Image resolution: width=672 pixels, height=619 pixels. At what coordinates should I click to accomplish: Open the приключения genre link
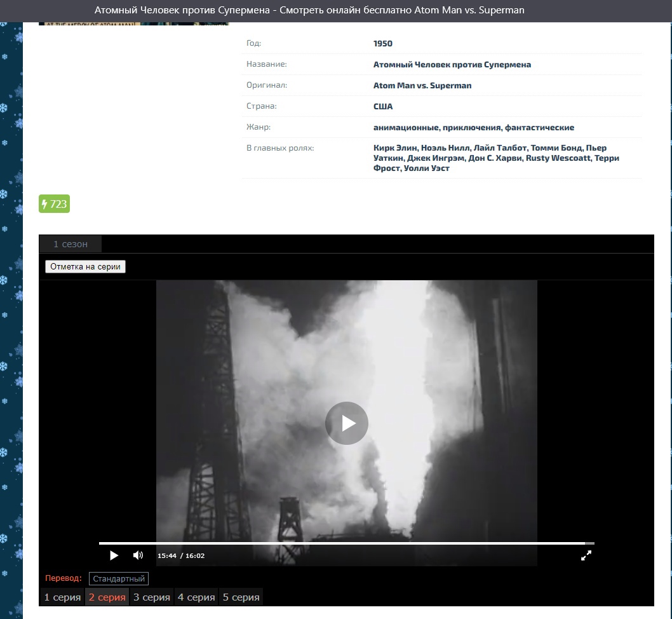472,127
